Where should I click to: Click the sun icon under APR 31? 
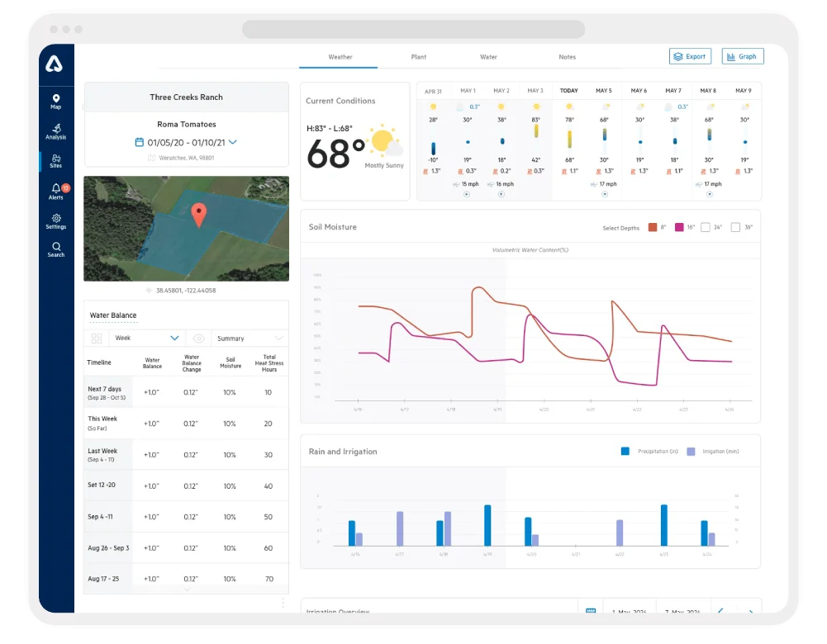(x=433, y=107)
